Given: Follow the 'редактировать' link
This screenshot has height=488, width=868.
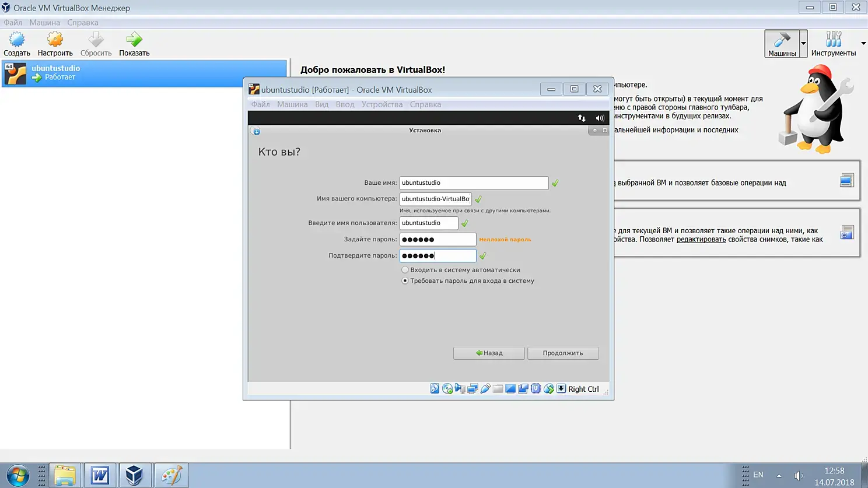Looking at the screenshot, I should [x=701, y=240].
